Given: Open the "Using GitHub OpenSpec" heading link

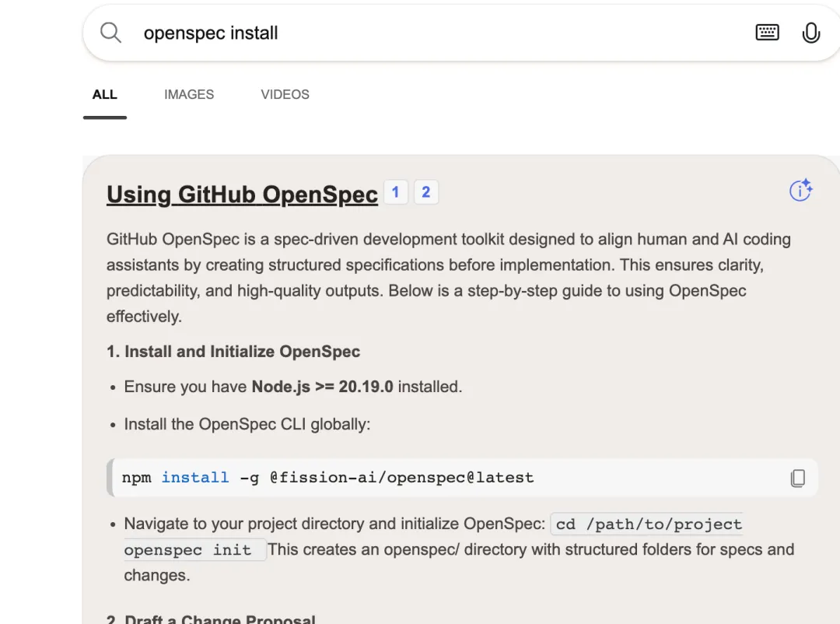Looking at the screenshot, I should (242, 194).
